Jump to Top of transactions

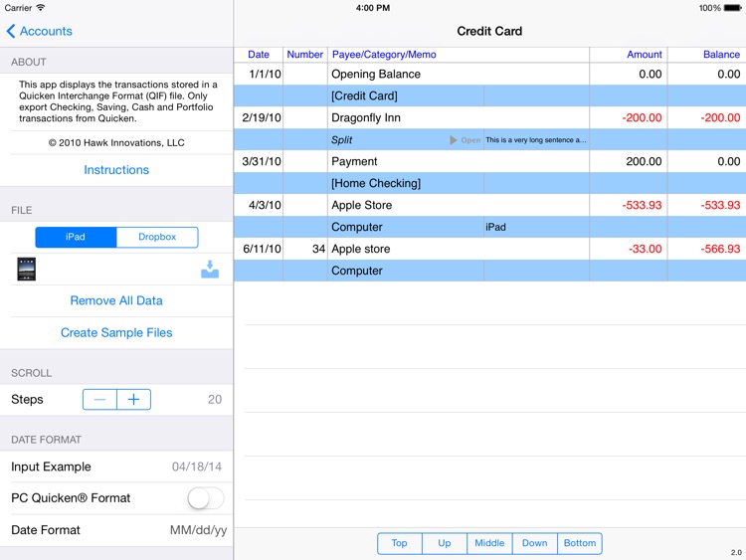pyautogui.click(x=399, y=543)
